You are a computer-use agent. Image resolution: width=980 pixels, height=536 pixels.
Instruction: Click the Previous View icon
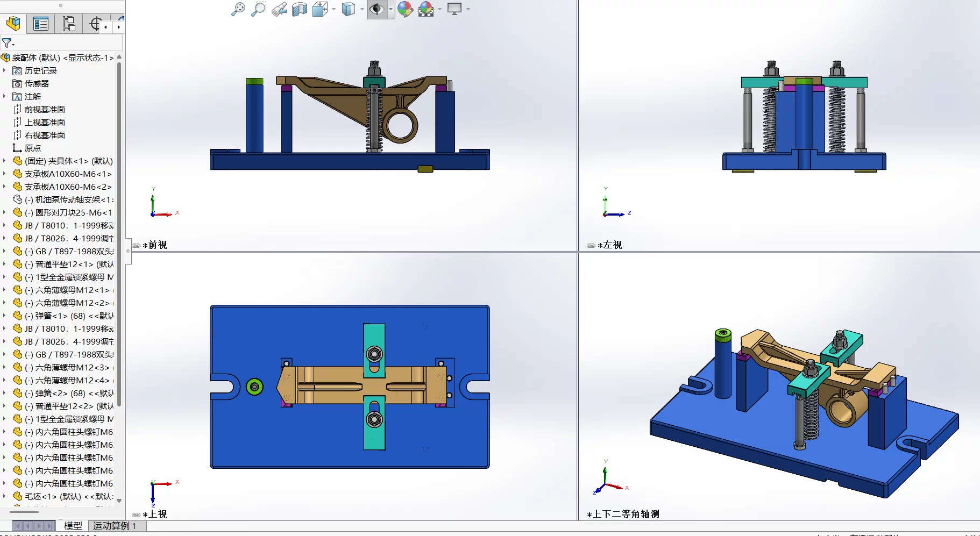pyautogui.click(x=279, y=9)
